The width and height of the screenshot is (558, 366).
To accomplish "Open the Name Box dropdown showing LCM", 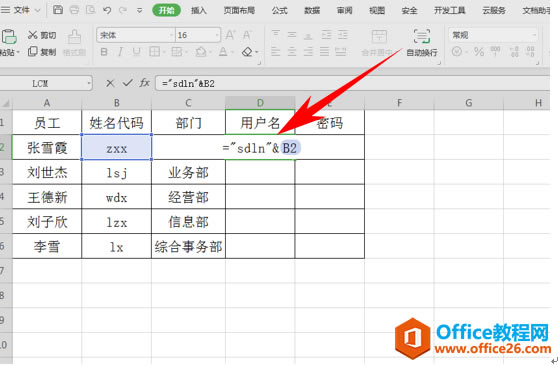I will pos(89,84).
